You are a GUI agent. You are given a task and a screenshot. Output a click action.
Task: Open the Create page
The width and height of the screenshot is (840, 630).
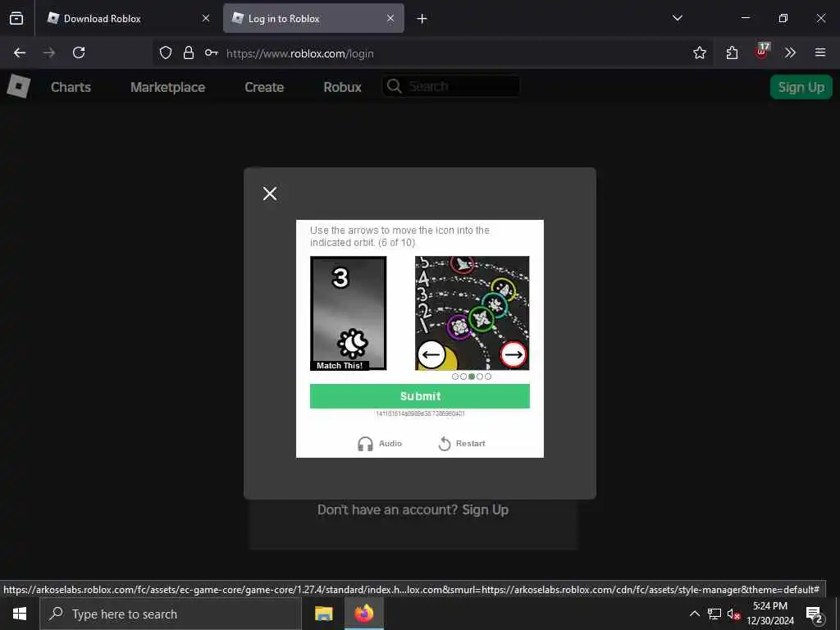coord(264,87)
